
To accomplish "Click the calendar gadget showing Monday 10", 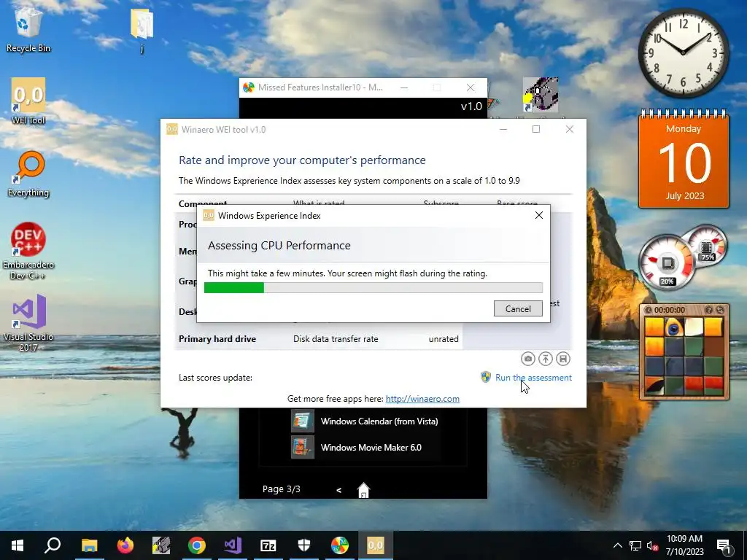I will coord(684,160).
